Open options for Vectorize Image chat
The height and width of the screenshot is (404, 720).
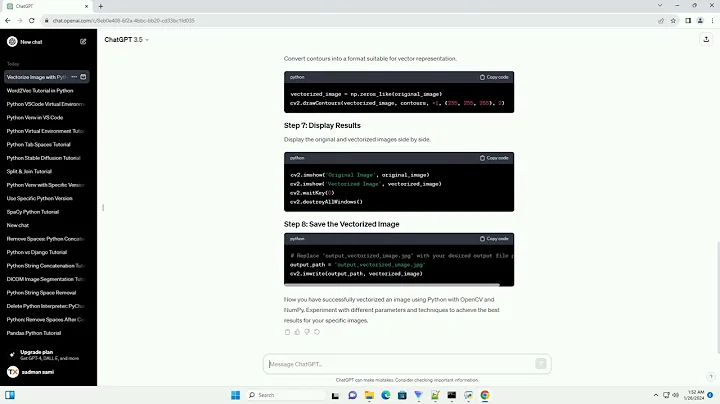(74, 77)
